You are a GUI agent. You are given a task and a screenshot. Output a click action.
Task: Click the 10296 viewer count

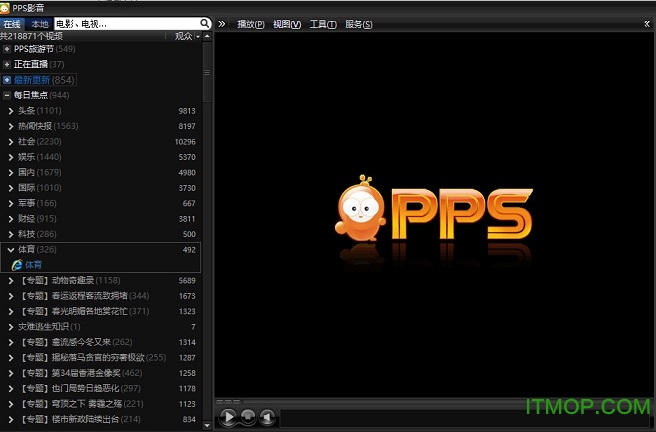point(185,142)
